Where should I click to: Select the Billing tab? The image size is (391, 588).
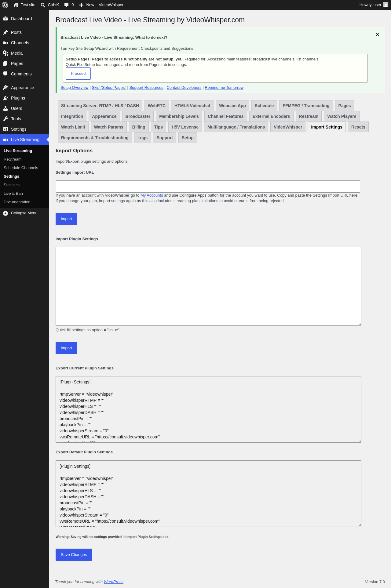click(x=139, y=127)
